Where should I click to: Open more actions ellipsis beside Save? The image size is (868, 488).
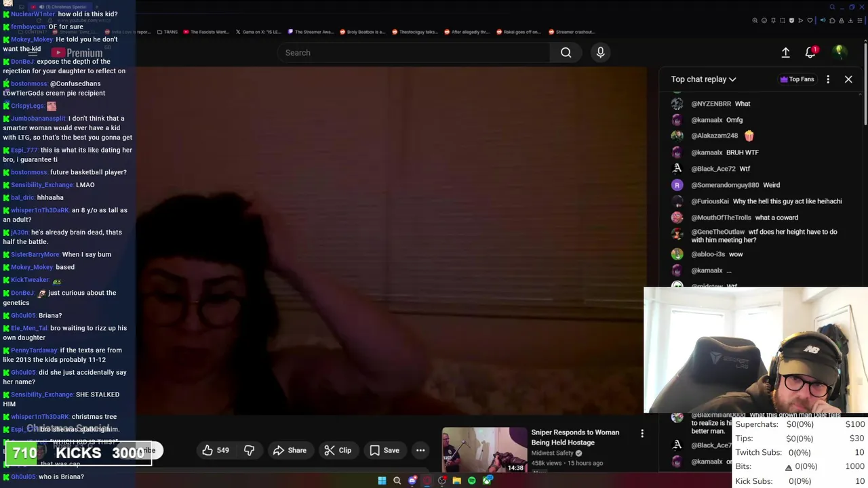420,450
